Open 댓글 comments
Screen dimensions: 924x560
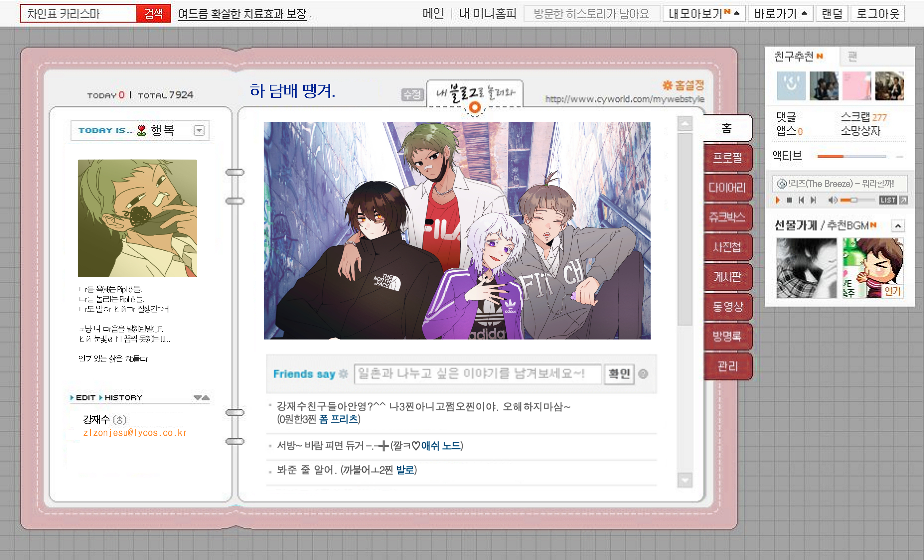[786, 117]
